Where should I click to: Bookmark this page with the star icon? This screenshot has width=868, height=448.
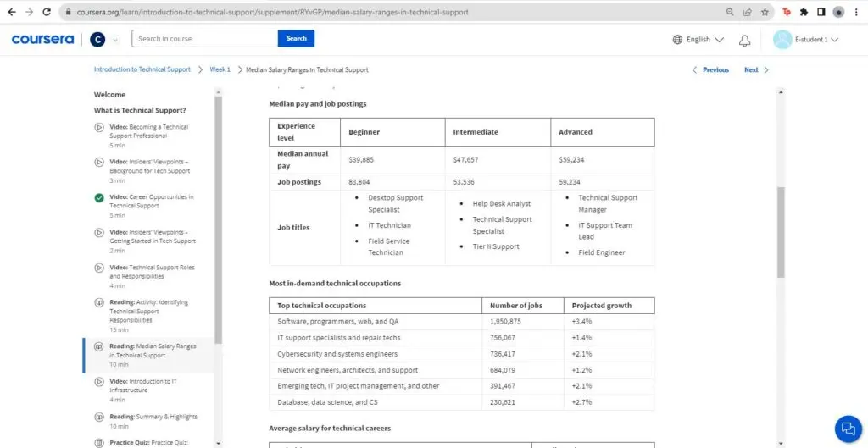(765, 12)
